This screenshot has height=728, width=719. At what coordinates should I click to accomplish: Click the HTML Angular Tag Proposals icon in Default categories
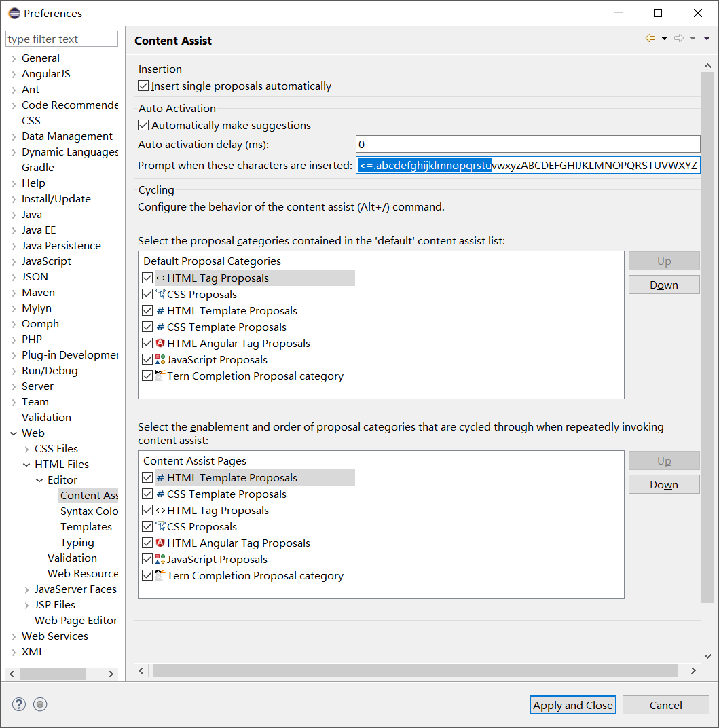[x=160, y=343]
